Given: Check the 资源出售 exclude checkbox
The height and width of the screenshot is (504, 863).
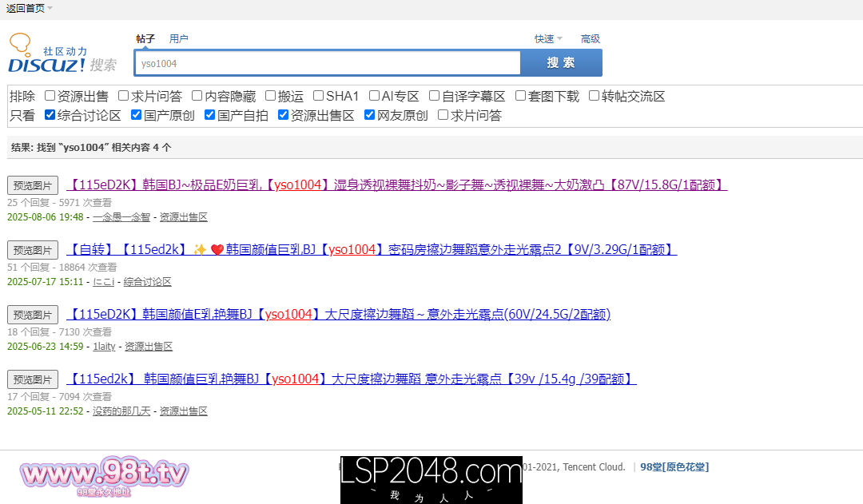Looking at the screenshot, I should pos(50,96).
